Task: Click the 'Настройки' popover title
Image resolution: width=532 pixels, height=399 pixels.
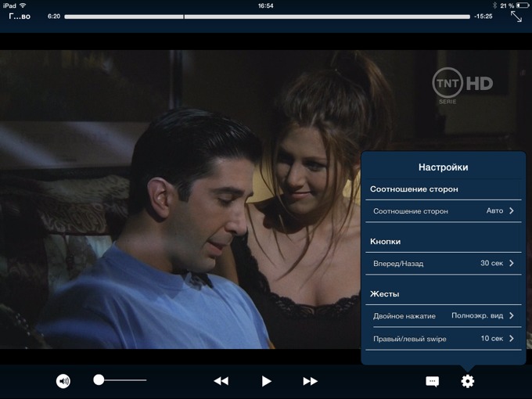Action: (x=443, y=167)
